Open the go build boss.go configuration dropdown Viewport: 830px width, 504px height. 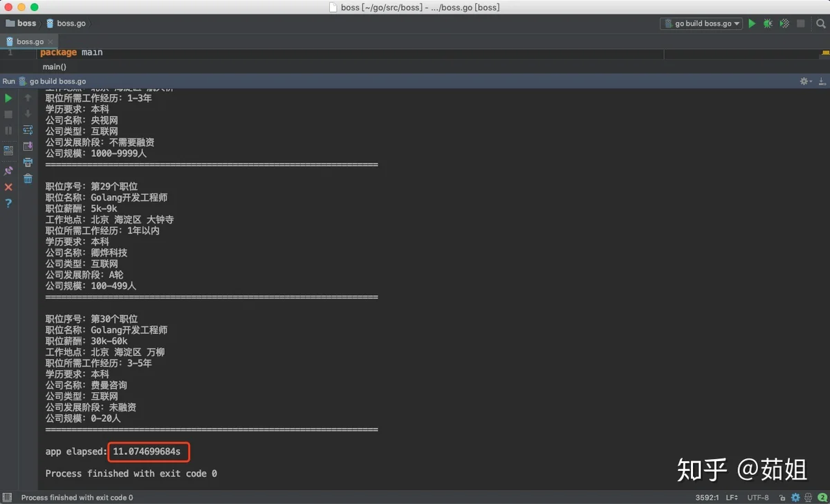click(701, 24)
